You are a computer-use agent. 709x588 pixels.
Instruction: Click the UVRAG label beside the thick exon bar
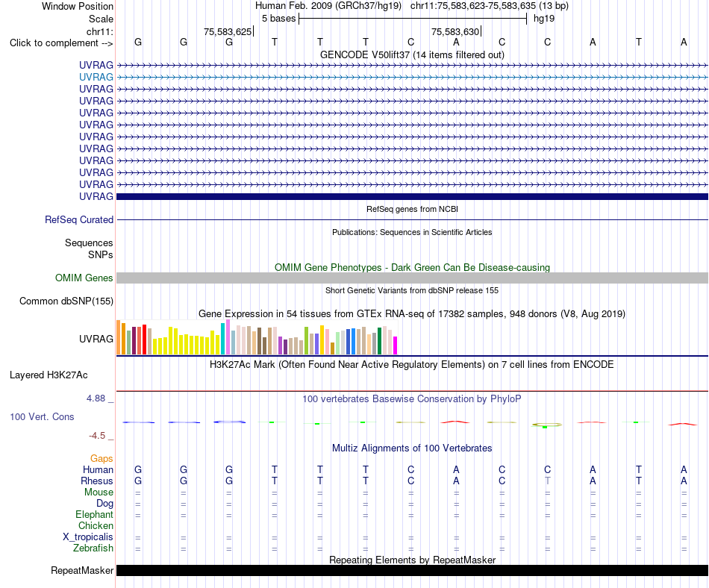(96, 196)
